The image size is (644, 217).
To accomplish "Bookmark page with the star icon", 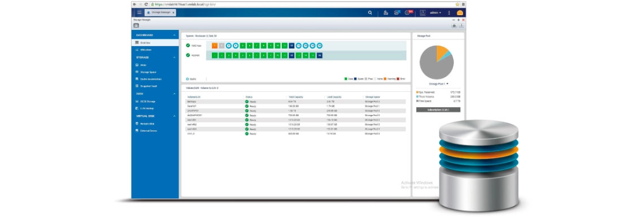I will 457,4.
